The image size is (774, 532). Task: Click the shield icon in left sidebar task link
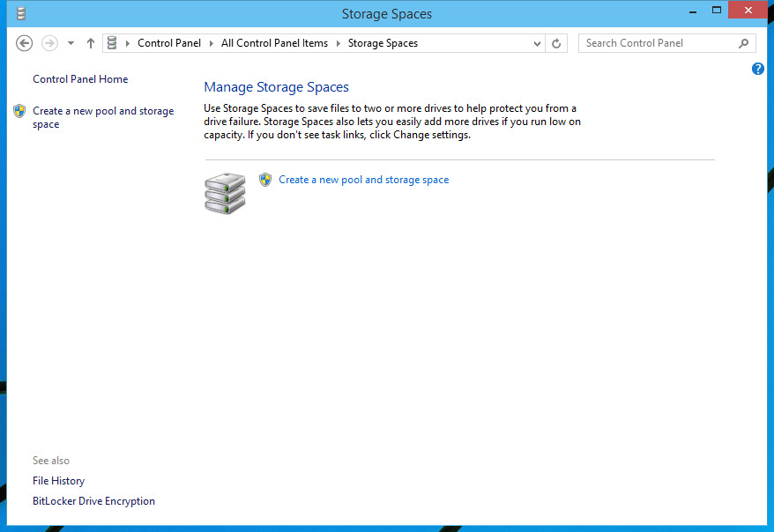[19, 111]
